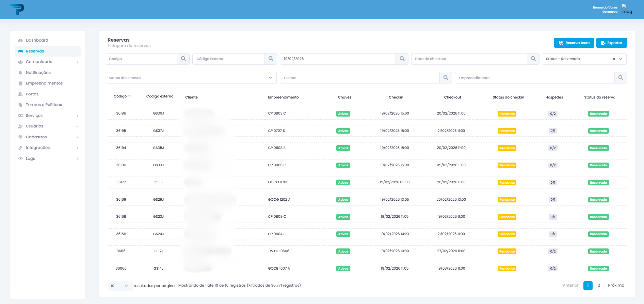The image size is (644, 304).
Task: Go to the Dashboard menu item
Action: 48,40
